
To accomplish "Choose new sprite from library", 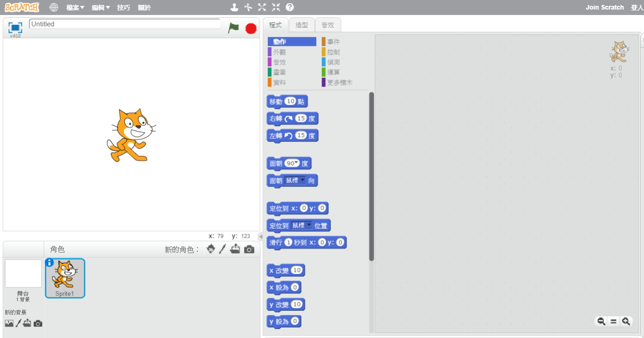I will click(211, 249).
